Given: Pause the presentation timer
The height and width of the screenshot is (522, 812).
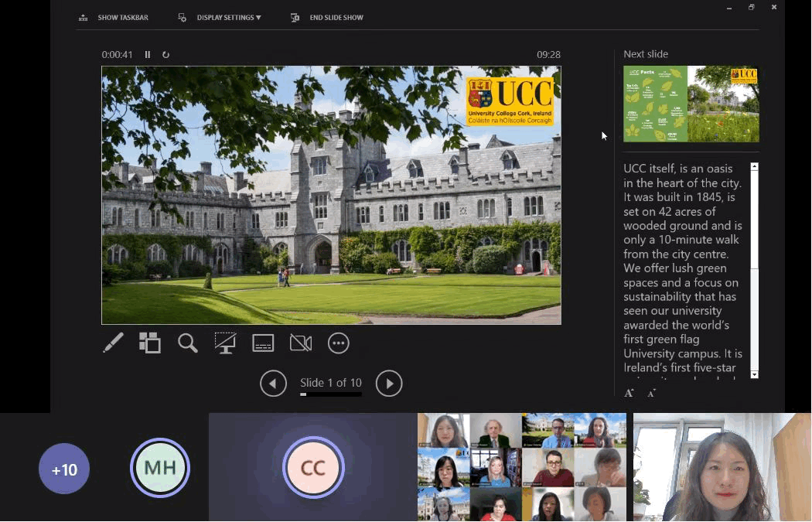Looking at the screenshot, I should click(148, 55).
